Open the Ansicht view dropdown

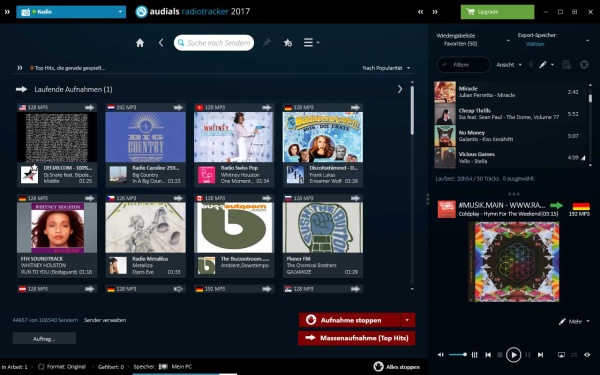coord(509,65)
